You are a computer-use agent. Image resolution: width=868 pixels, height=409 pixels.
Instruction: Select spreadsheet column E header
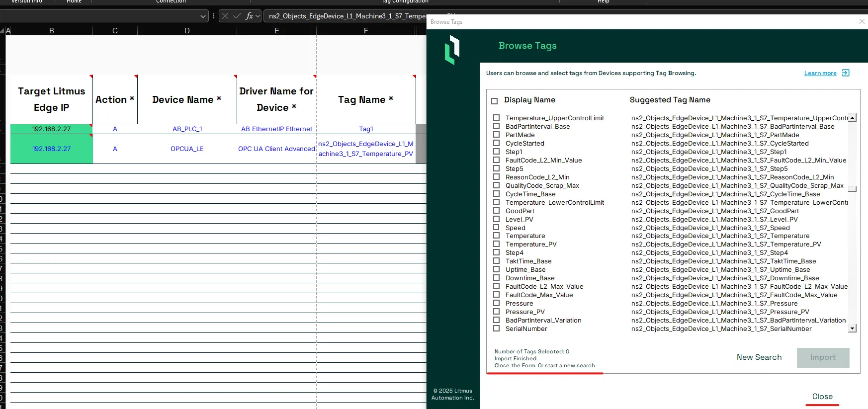pyautogui.click(x=276, y=30)
